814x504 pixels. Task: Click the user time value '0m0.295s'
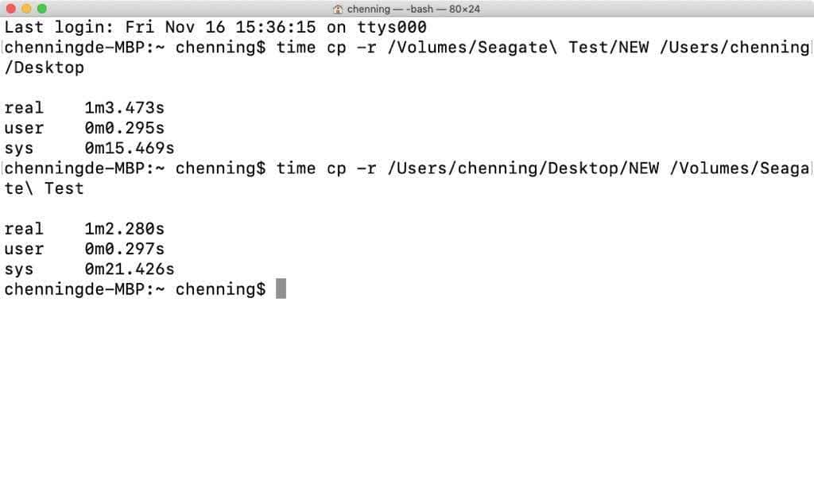point(124,128)
